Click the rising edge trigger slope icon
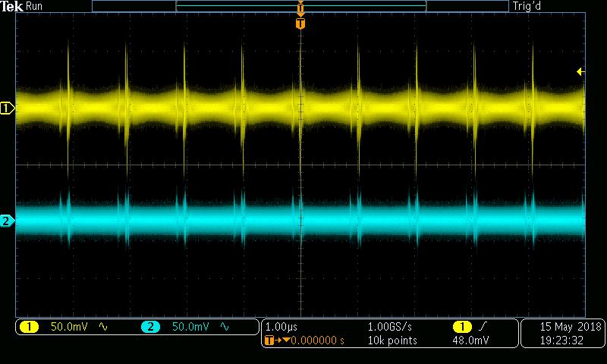Image resolution: width=607 pixels, height=364 pixels. [481, 327]
